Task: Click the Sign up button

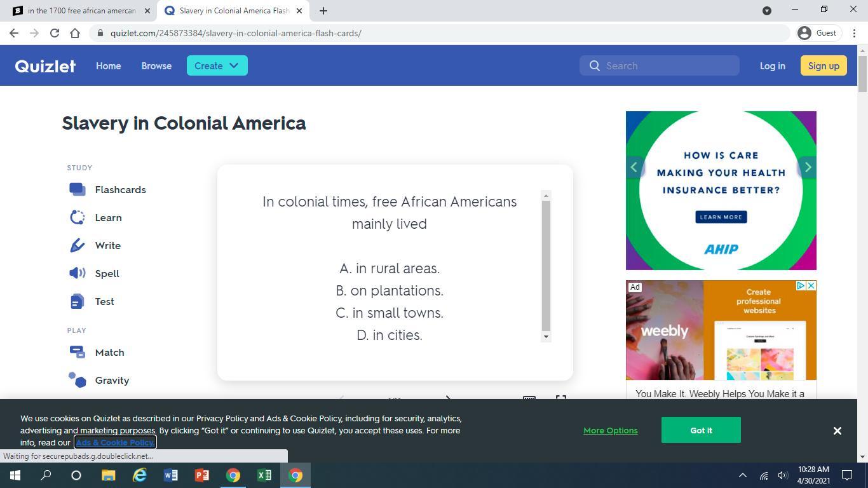Action: (824, 66)
